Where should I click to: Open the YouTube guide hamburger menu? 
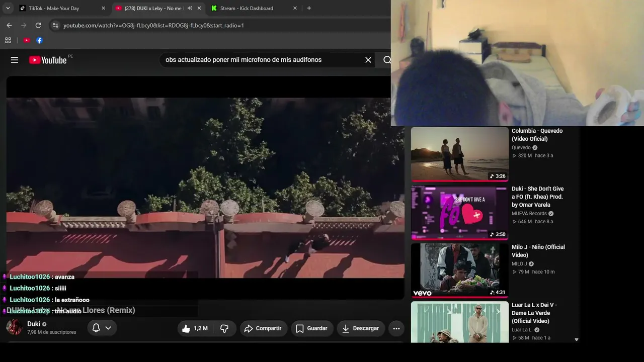15,60
